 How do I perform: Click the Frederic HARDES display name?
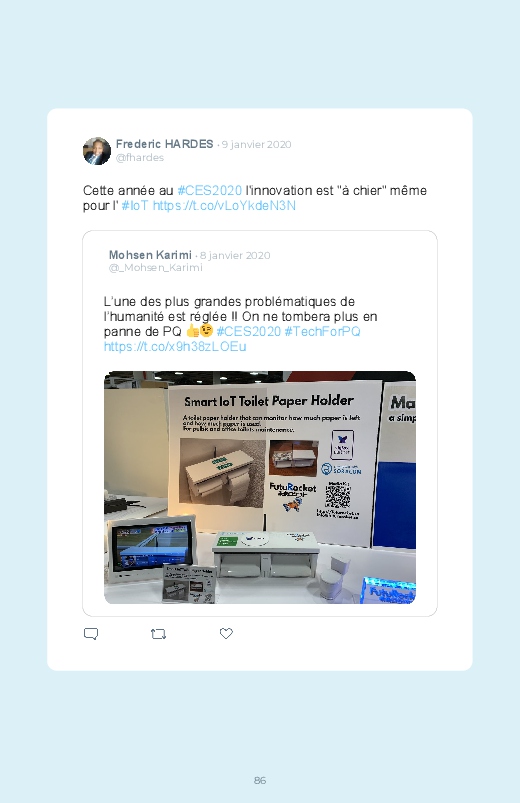164,144
